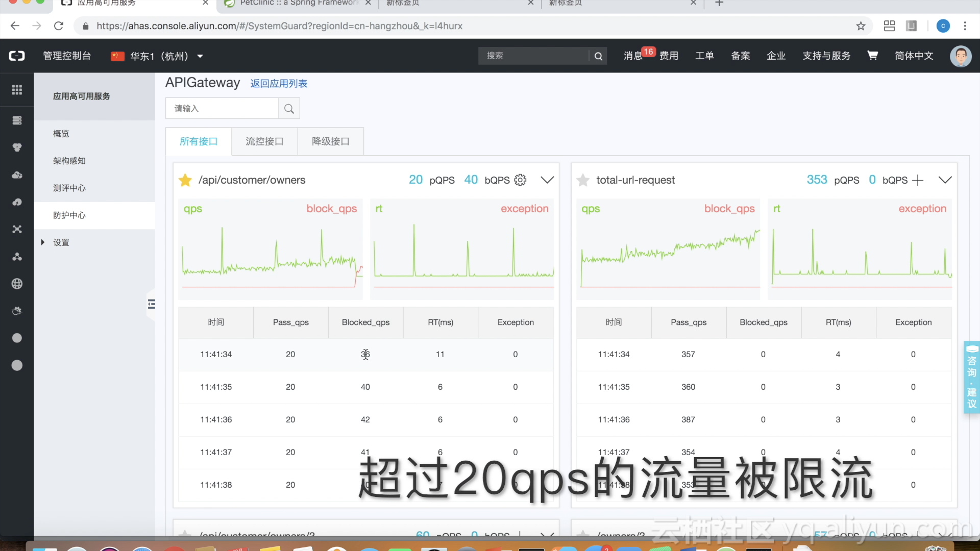Click the plus icon next to total-url-request bQPS
The image size is (980, 551).
(918, 180)
